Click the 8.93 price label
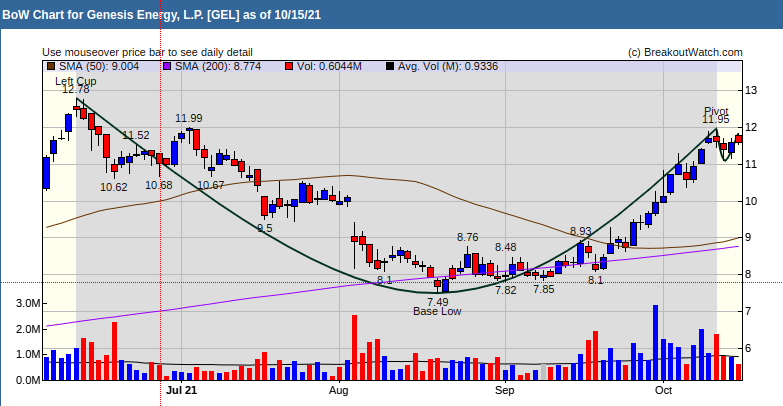 point(581,232)
